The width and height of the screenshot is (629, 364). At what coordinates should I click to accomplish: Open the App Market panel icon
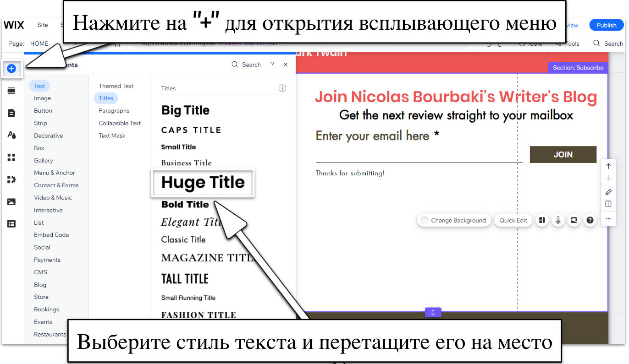coord(11,158)
